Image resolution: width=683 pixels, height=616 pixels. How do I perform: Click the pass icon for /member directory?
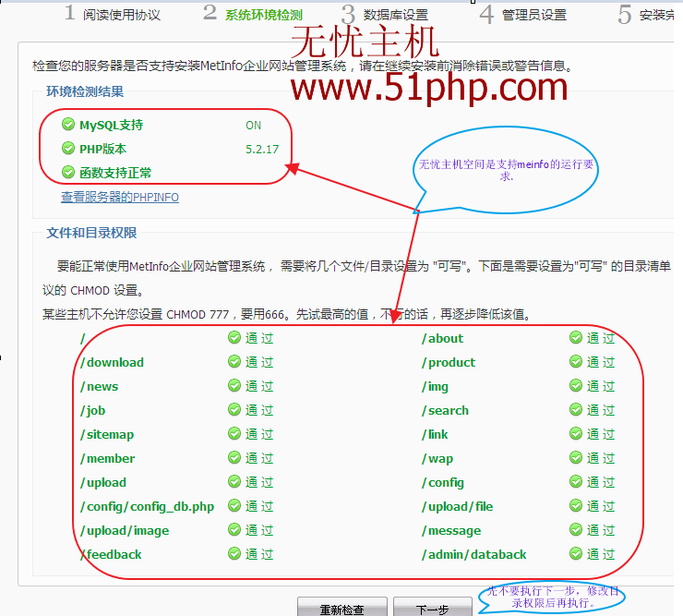click(x=234, y=458)
